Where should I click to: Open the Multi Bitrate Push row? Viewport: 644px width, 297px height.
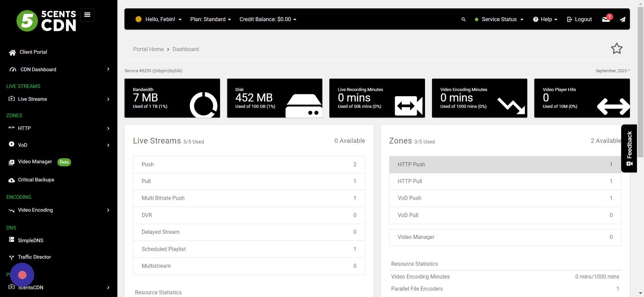tap(249, 198)
